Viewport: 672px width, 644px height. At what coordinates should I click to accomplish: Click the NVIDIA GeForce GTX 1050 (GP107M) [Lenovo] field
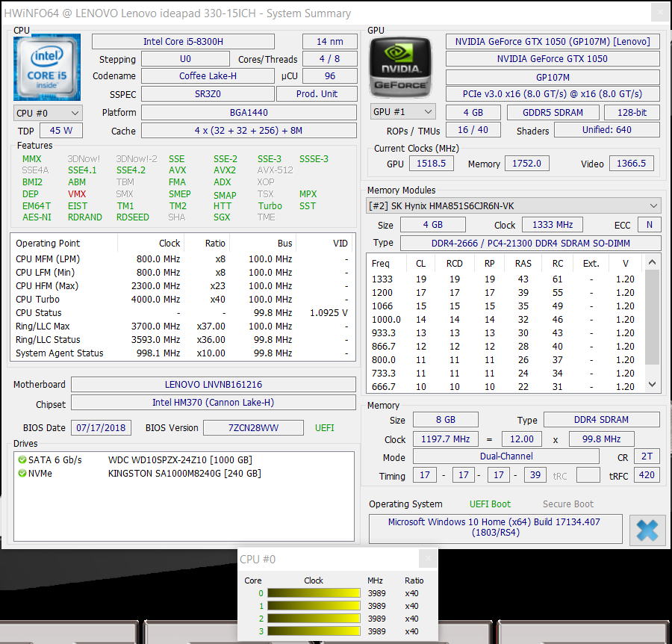tap(553, 42)
